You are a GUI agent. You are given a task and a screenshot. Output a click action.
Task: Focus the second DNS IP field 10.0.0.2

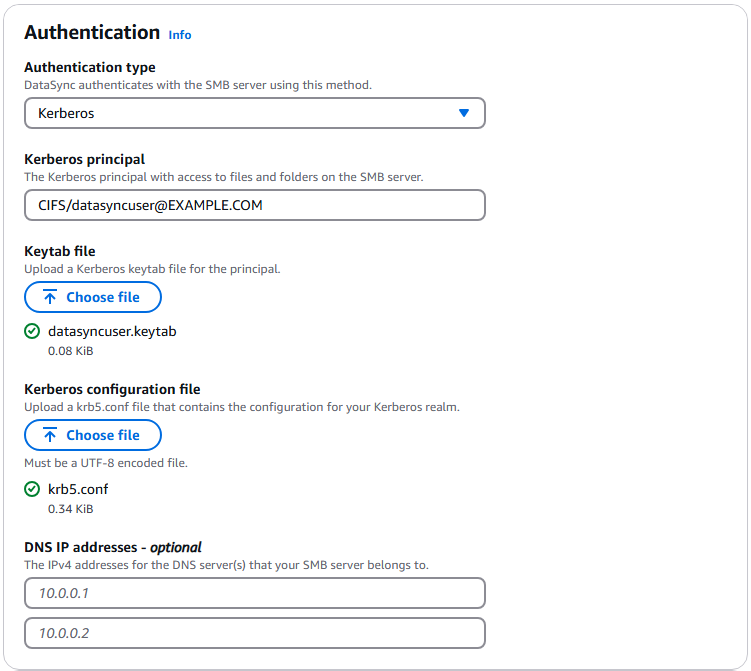coord(254,633)
